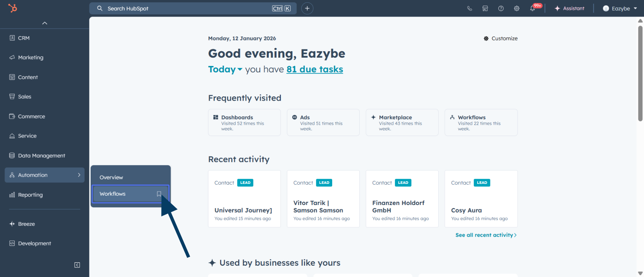Open the Marketplace storefront icon
The image size is (644, 277).
[485, 8]
